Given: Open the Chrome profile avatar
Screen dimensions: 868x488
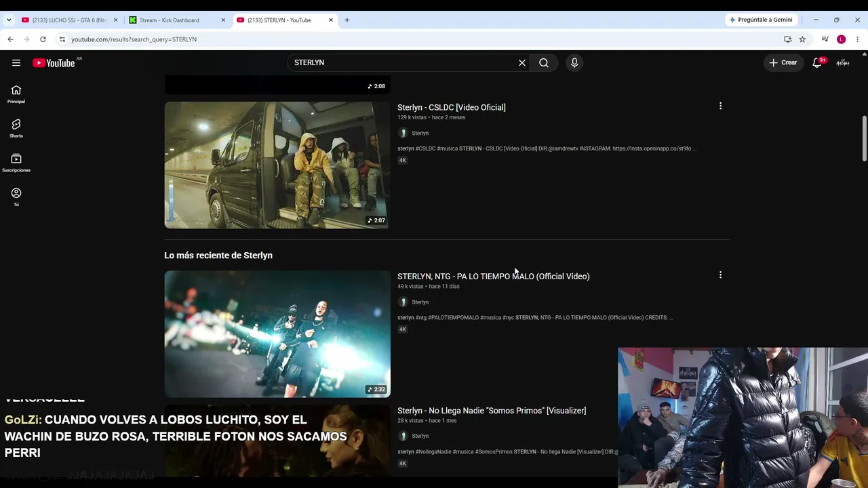Looking at the screenshot, I should (x=842, y=39).
